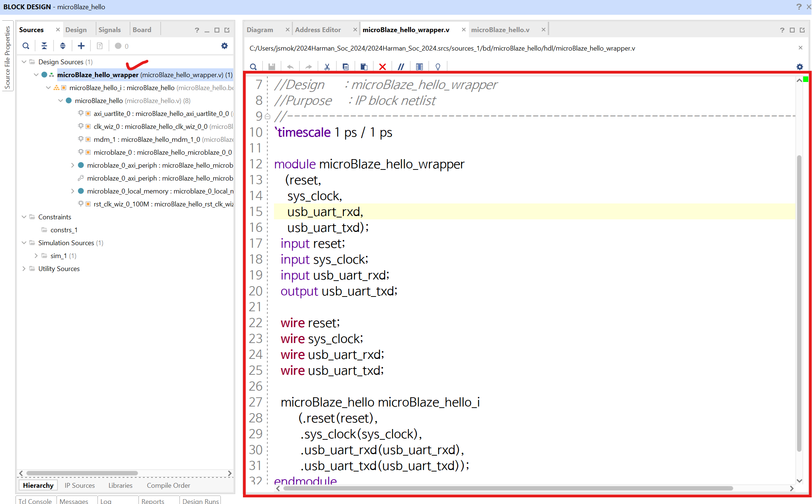Close microBlaze_hello_wrapper.v tab

(463, 30)
